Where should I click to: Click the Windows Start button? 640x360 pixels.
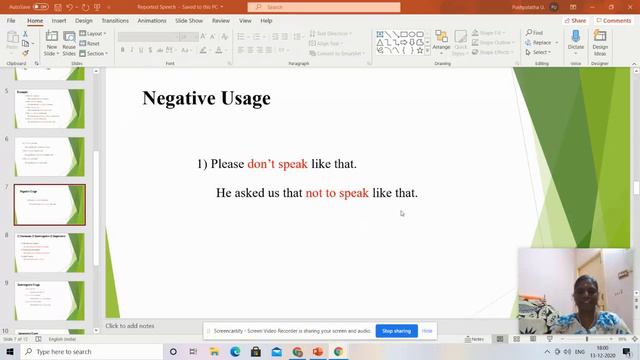pyautogui.click(x=10, y=351)
